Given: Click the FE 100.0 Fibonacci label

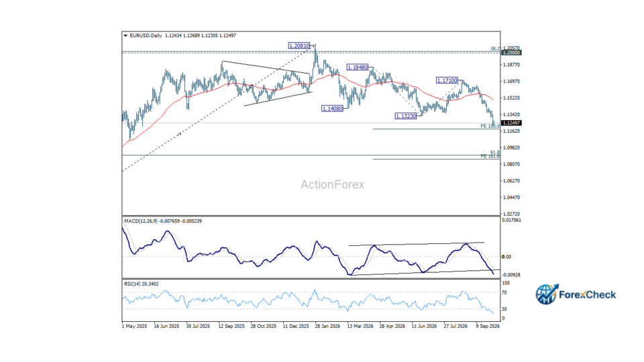Looking at the screenshot, I should tap(490, 127).
